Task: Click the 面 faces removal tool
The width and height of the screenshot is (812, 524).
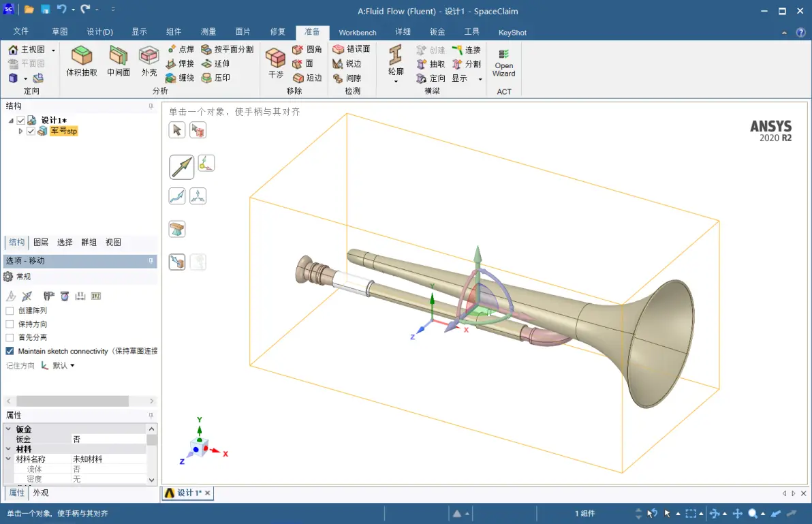Action: click(303, 63)
